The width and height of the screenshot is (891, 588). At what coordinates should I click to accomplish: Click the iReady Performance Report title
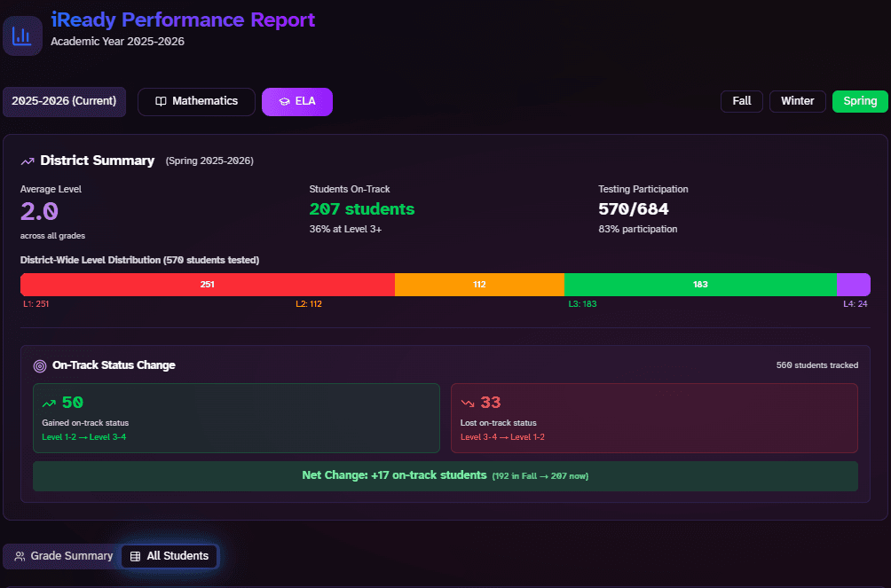tap(183, 20)
